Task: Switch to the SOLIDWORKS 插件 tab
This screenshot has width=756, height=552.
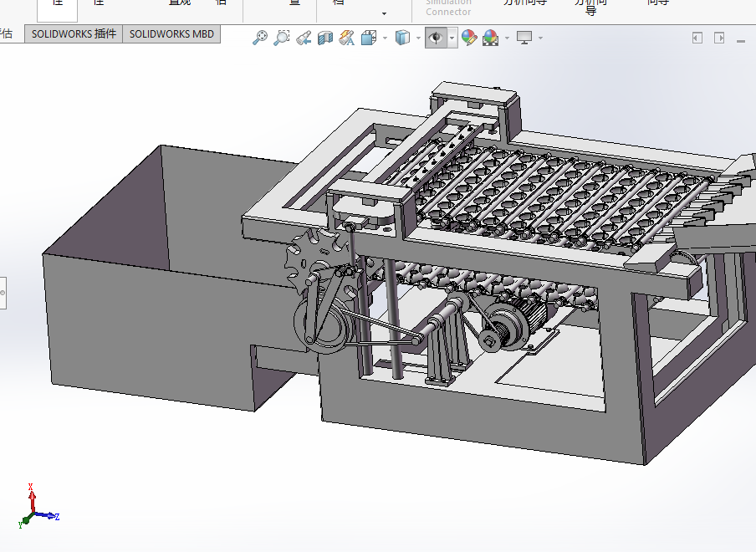Action: [74, 34]
